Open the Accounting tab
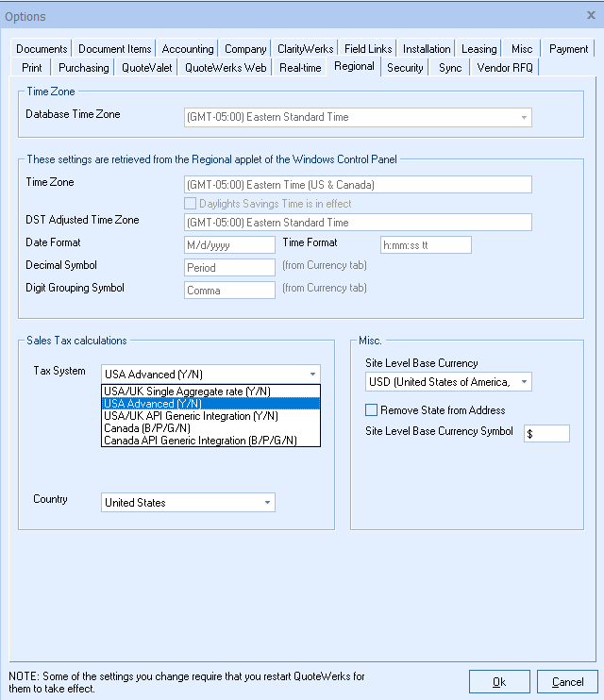Screen dimensions: 604x700 188,49
